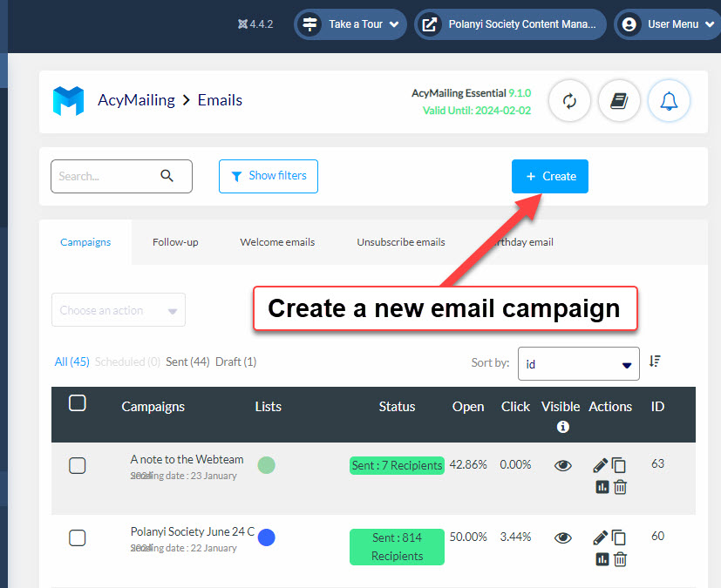Select the 'A note to the Webteam' checkbox
The height and width of the screenshot is (588, 721).
pyautogui.click(x=77, y=465)
